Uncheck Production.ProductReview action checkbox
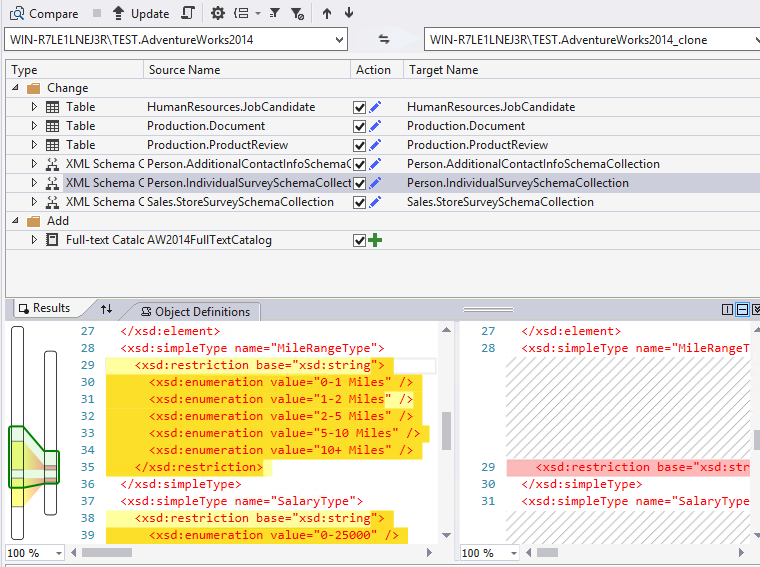The image size is (760, 567). 359,145
